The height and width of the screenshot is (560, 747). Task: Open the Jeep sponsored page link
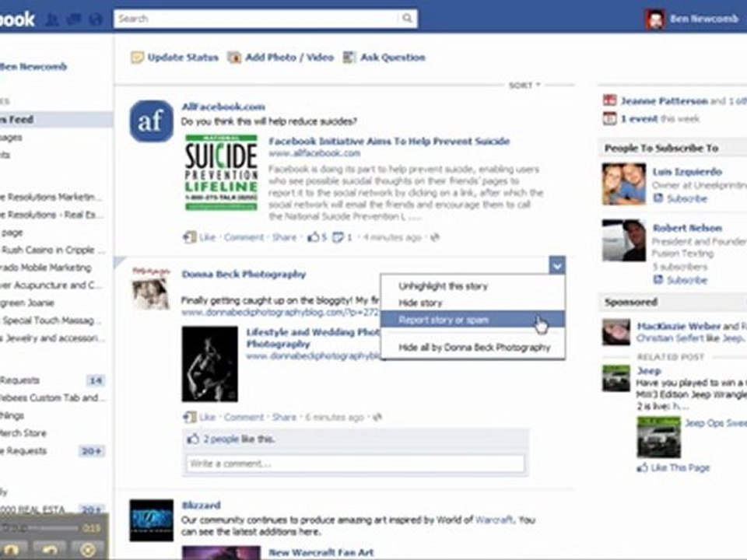click(x=649, y=370)
